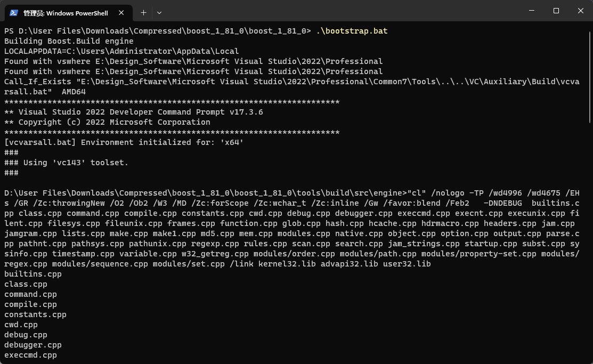
Task: Minimize the terminal window
Action: [531, 11]
